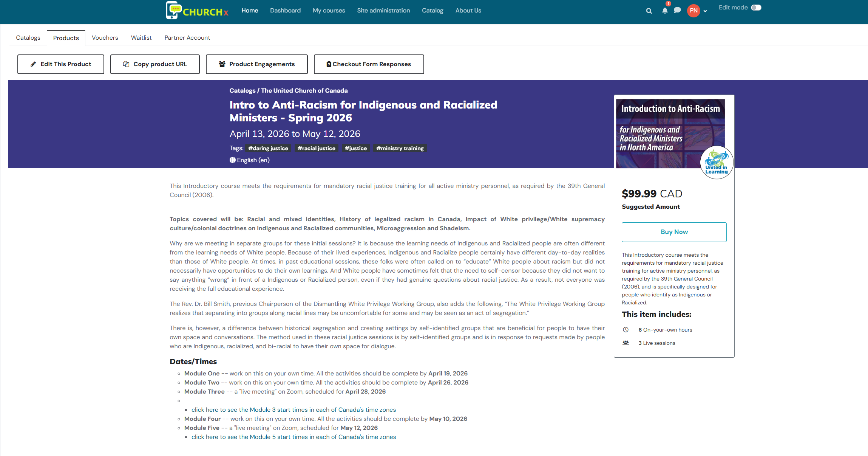Open the messages chat bubble icon
The width and height of the screenshot is (868, 456).
click(x=677, y=10)
